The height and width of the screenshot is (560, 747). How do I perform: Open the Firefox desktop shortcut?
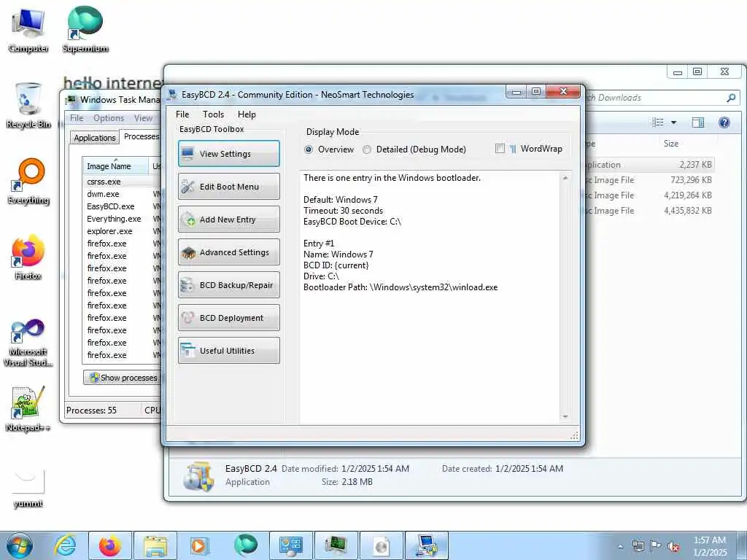tap(28, 257)
